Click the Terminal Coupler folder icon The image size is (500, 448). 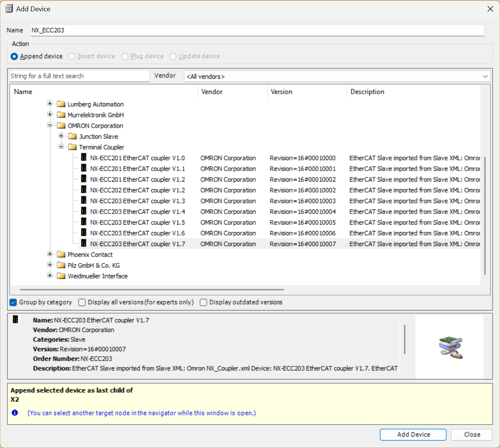tap(72, 147)
